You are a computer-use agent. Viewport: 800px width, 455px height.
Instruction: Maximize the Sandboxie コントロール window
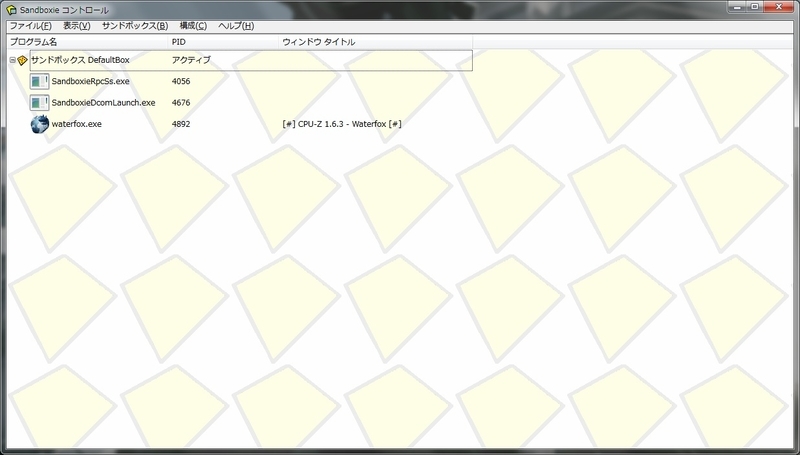[755, 7]
